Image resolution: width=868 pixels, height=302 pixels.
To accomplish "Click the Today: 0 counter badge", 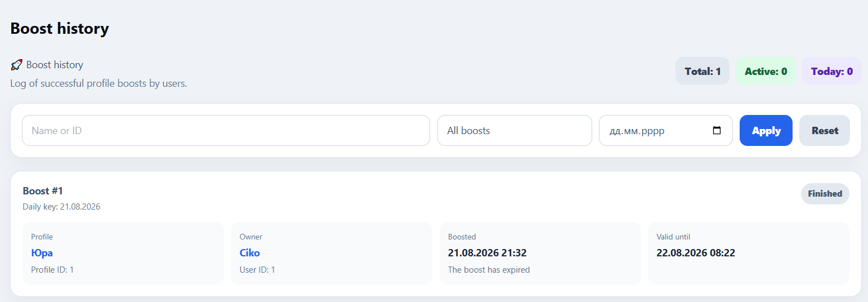I will pyautogui.click(x=831, y=71).
